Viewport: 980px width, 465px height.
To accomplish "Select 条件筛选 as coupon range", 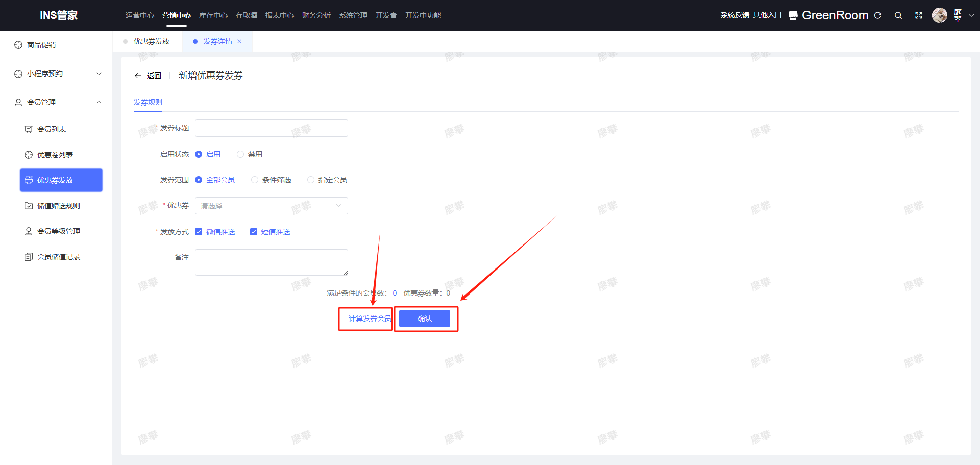I will 255,180.
